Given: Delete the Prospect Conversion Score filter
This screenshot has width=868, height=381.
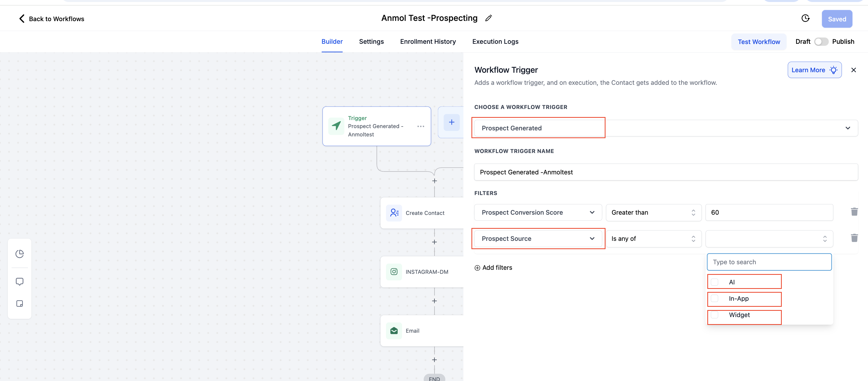Looking at the screenshot, I should tap(854, 212).
